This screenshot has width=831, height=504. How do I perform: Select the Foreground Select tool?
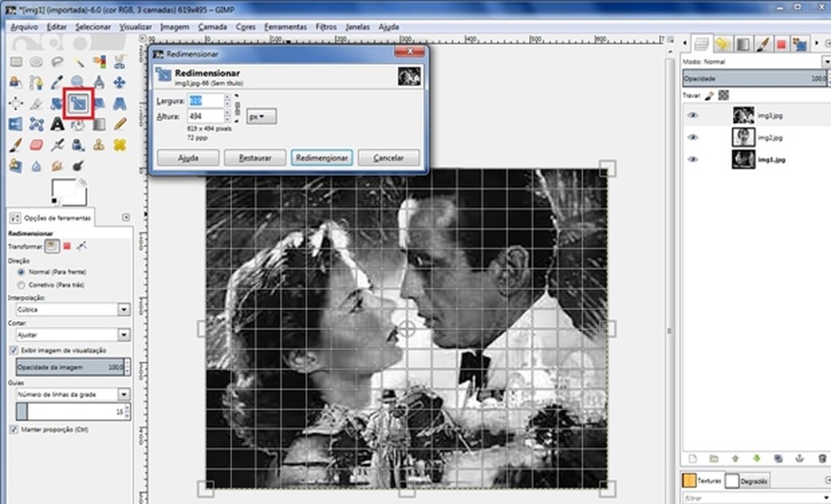16,82
